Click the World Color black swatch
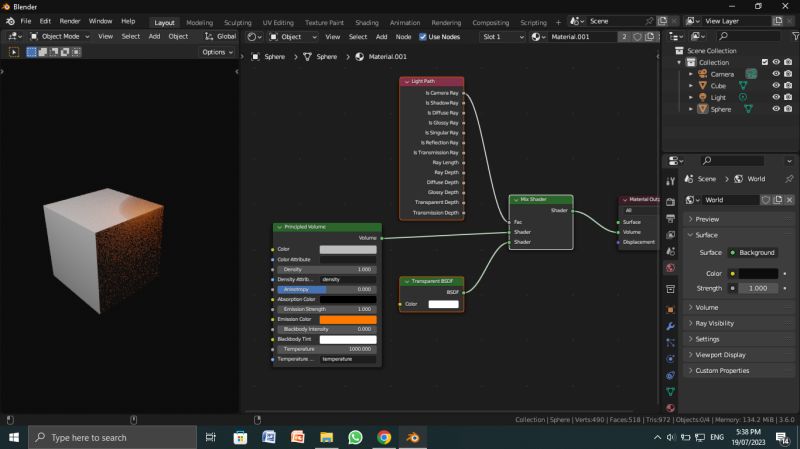 pyautogui.click(x=758, y=273)
